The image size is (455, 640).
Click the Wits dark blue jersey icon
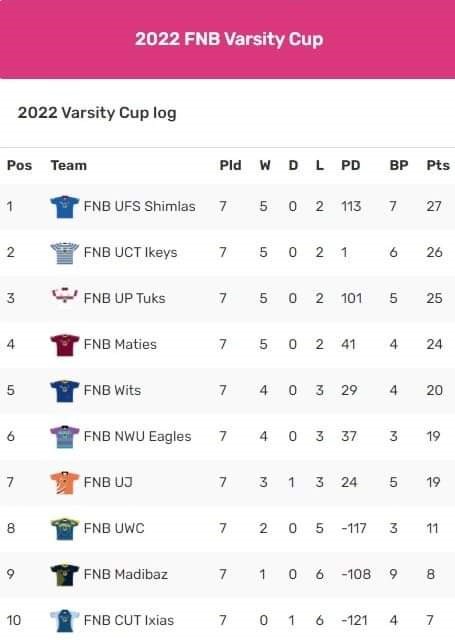coord(64,391)
